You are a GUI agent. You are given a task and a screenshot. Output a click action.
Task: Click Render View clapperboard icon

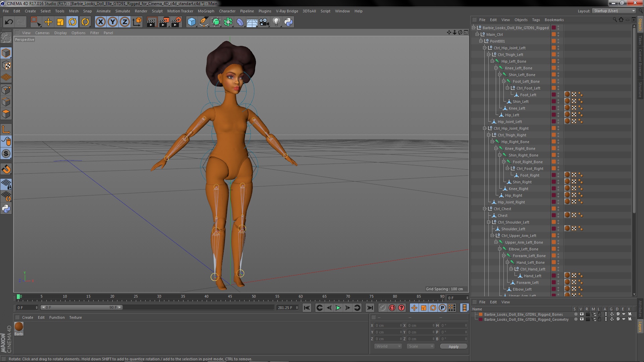pos(152,22)
